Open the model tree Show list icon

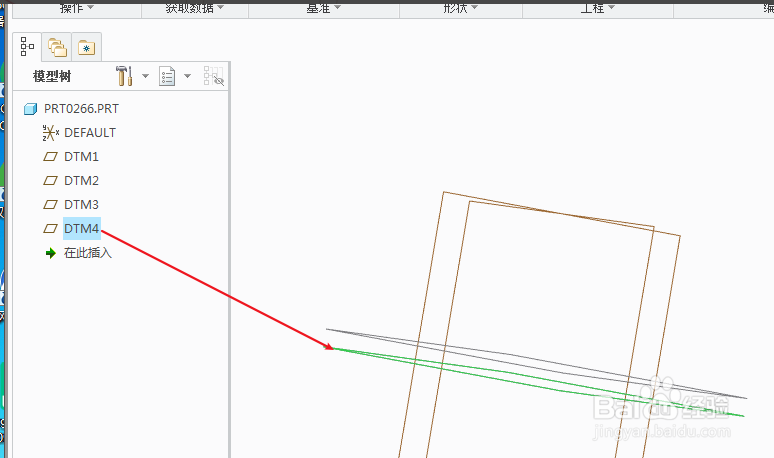coord(167,76)
